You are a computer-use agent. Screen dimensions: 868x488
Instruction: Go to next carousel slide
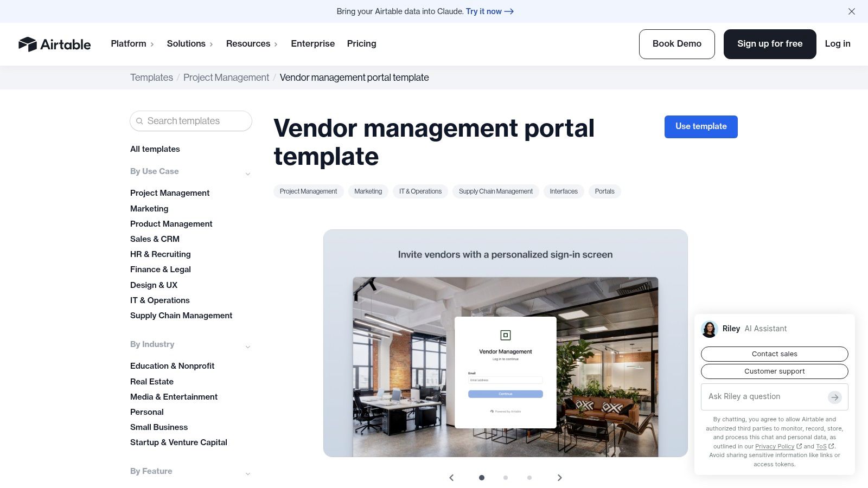560,478
